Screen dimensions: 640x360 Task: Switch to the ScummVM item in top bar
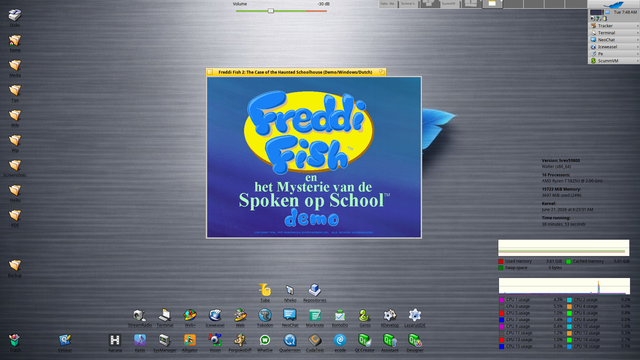point(449,4)
